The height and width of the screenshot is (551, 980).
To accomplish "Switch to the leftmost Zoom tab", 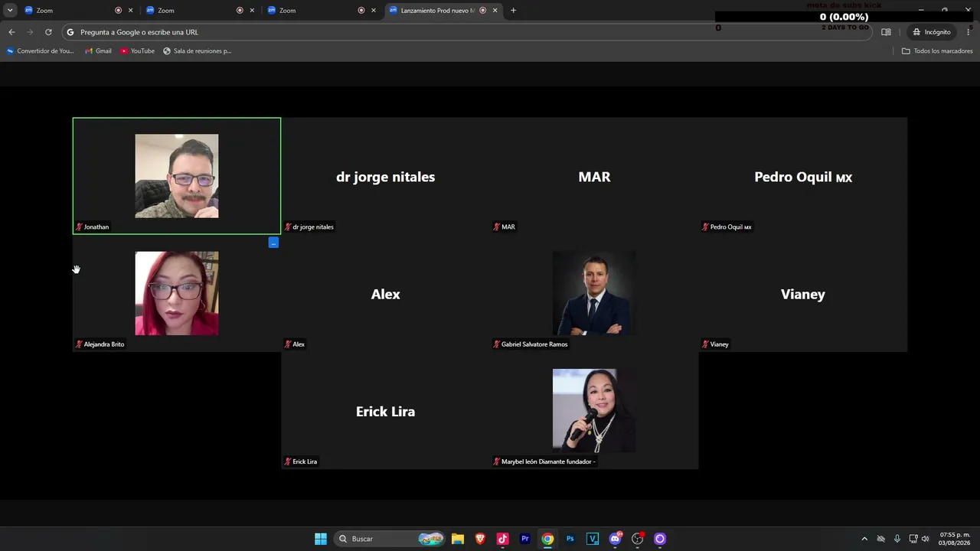I will coord(77,11).
